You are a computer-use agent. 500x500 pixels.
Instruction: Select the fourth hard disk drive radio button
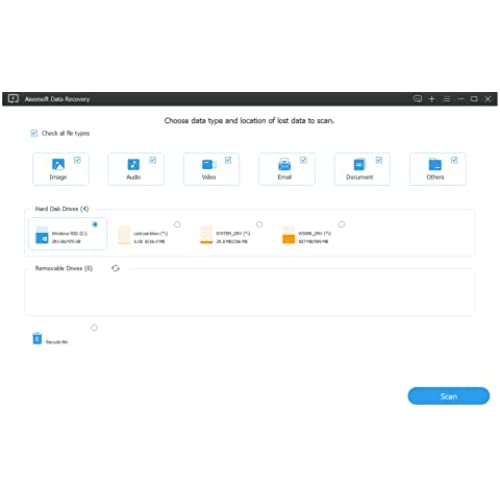point(342,224)
